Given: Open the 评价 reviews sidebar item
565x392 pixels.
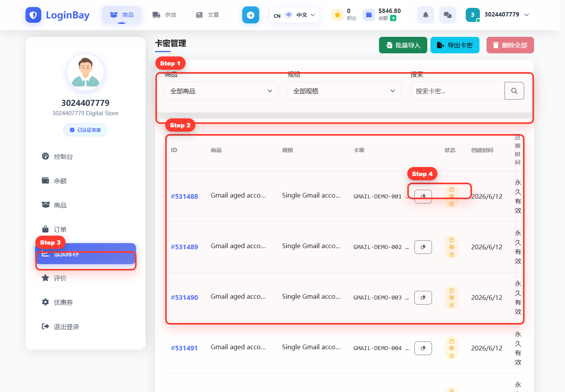Looking at the screenshot, I should pyautogui.click(x=86, y=278).
